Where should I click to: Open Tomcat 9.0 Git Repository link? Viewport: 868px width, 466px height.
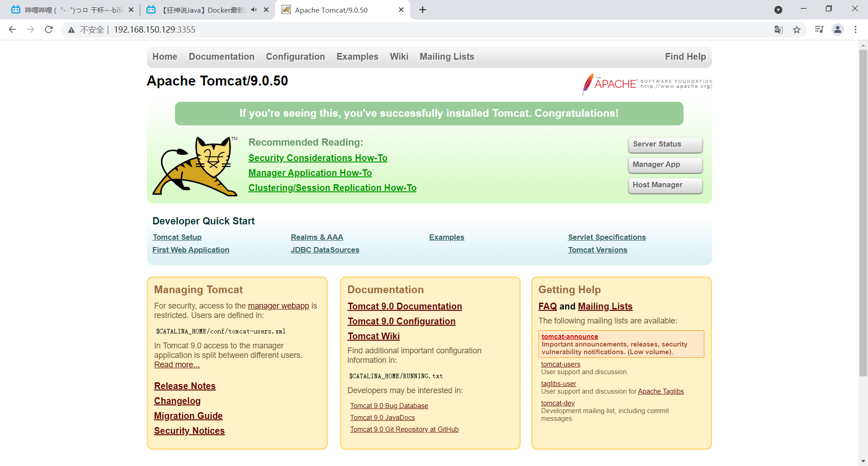click(404, 429)
